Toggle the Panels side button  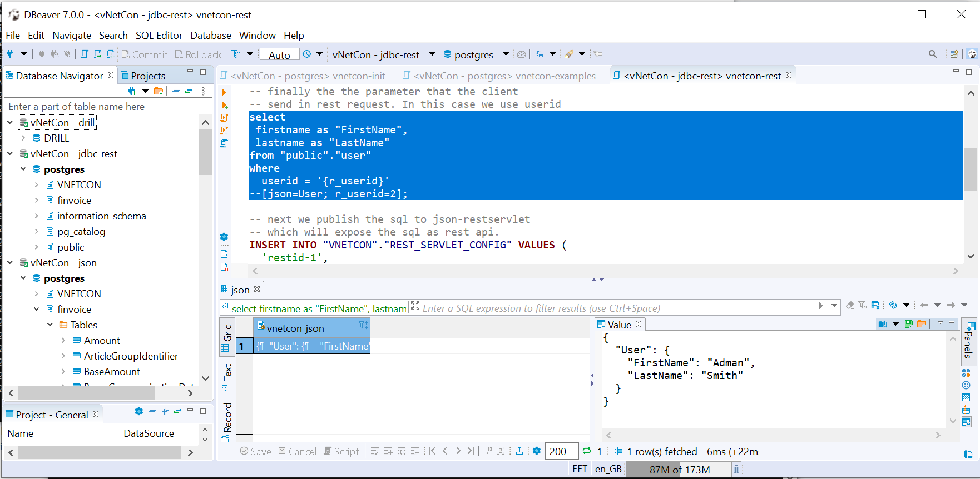coord(968,340)
